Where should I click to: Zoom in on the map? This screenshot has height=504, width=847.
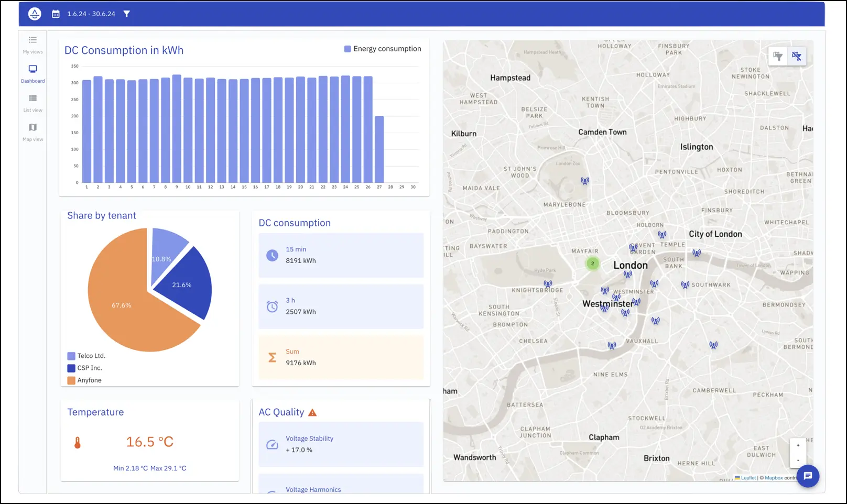click(x=798, y=445)
